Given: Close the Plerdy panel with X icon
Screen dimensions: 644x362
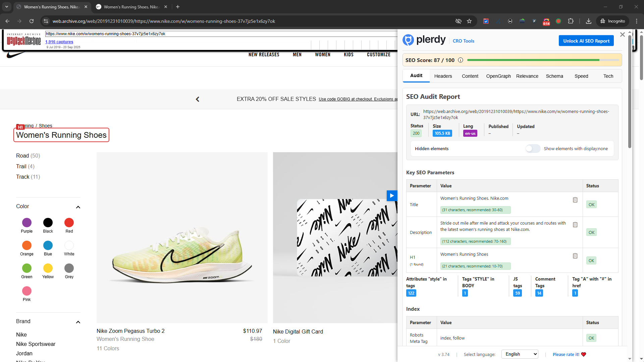Looking at the screenshot, I should (x=622, y=35).
